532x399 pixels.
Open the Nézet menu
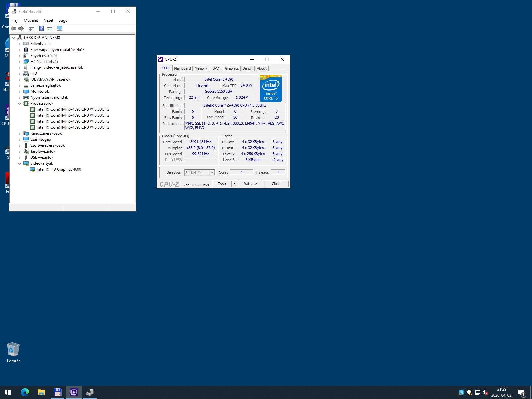tap(48, 20)
